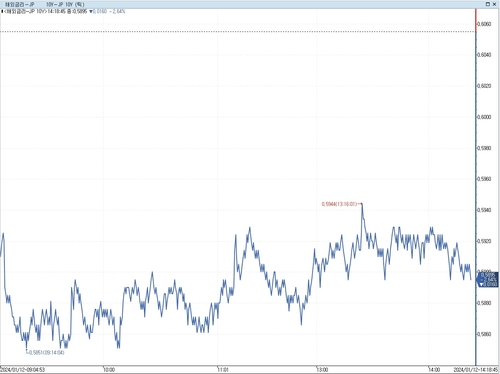500x374 pixels.
Task: Click the 0.5920 price axis label
Action: point(484,241)
